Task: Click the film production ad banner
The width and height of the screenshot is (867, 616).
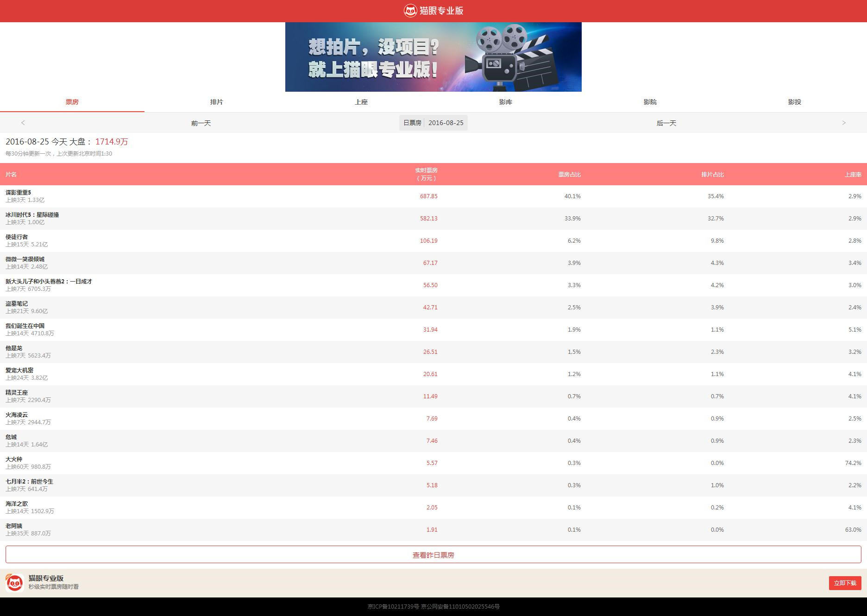Action: pos(433,57)
